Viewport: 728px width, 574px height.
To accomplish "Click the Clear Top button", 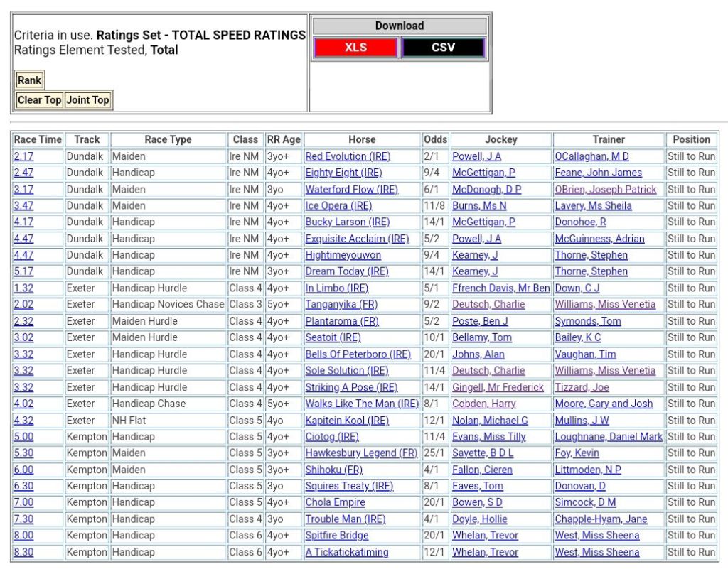I will [x=39, y=100].
